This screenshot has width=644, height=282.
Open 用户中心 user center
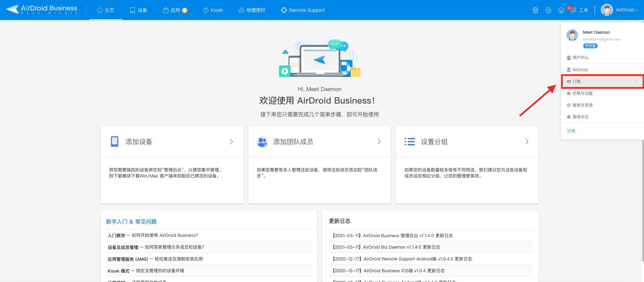coord(603,58)
